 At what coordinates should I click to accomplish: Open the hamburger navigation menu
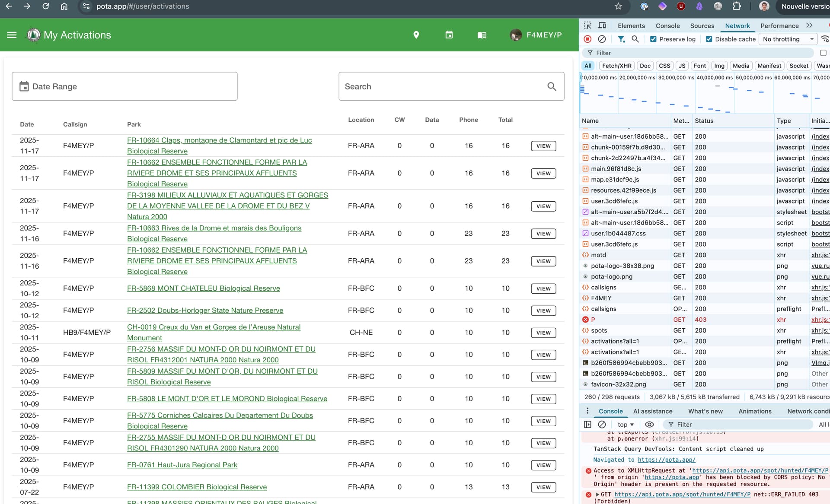click(x=12, y=35)
